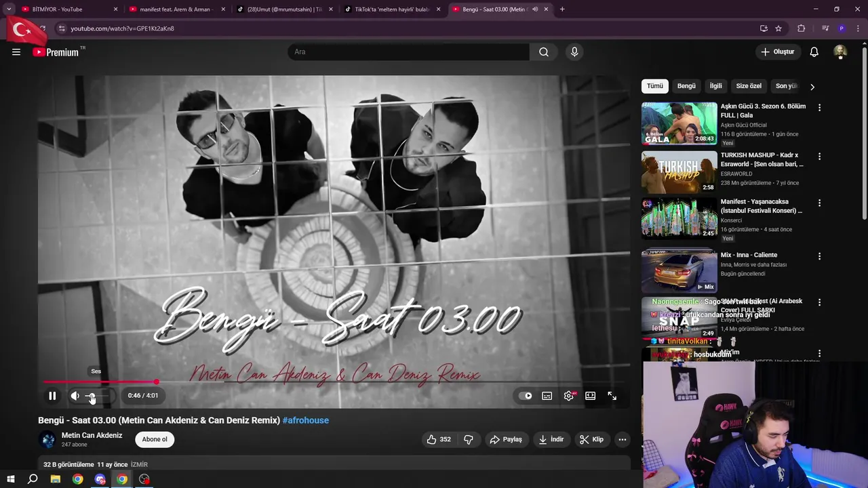Open options menu for Manifest Yaşanacaksa video
Image resolution: width=868 pixels, height=488 pixels.
click(819, 203)
